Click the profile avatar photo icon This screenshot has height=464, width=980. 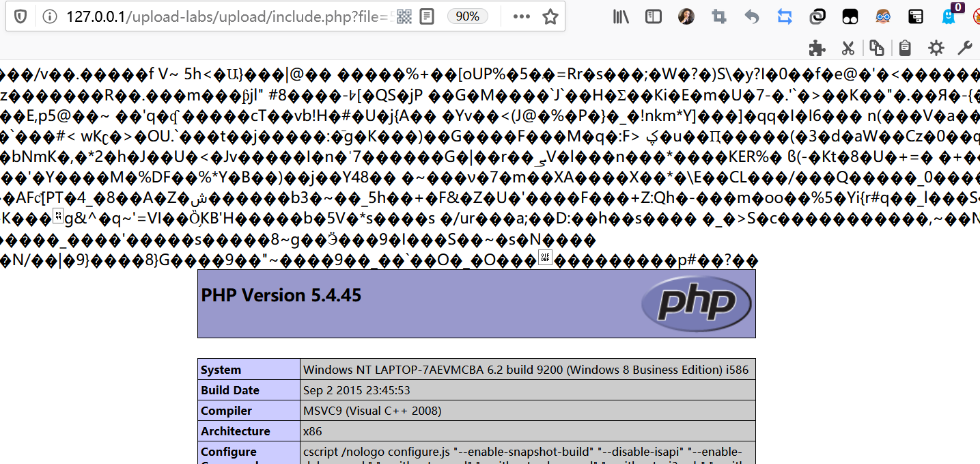click(x=686, y=16)
